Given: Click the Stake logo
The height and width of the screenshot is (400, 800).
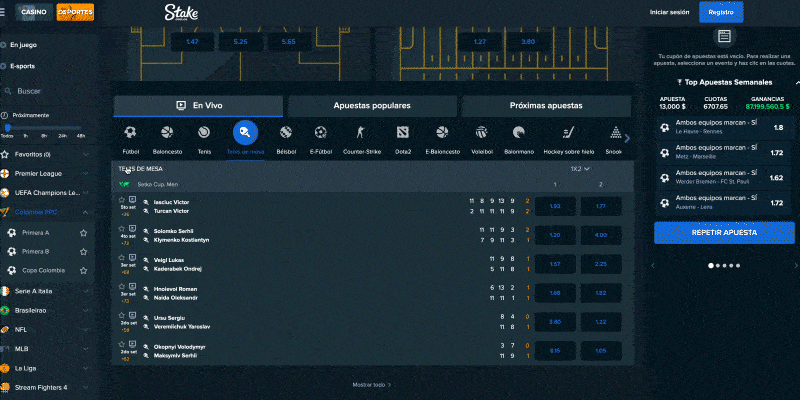Looking at the screenshot, I should (x=181, y=13).
